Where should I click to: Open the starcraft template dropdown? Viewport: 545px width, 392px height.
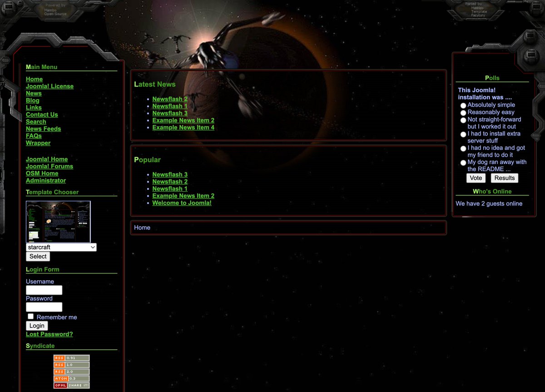tap(61, 247)
